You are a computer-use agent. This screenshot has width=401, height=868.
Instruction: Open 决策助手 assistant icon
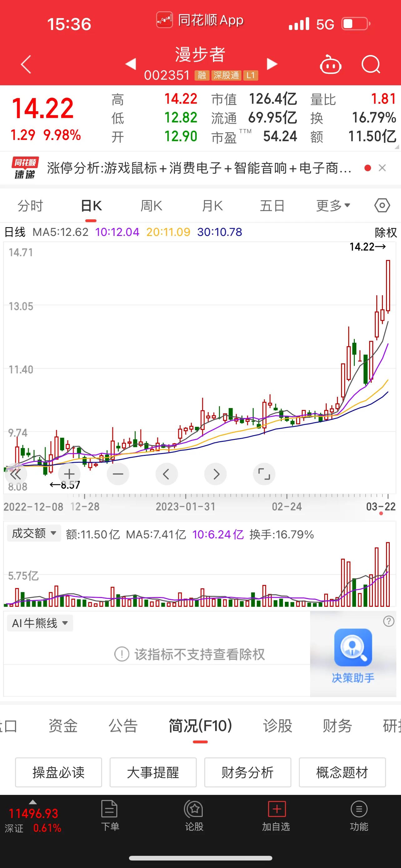353,656
